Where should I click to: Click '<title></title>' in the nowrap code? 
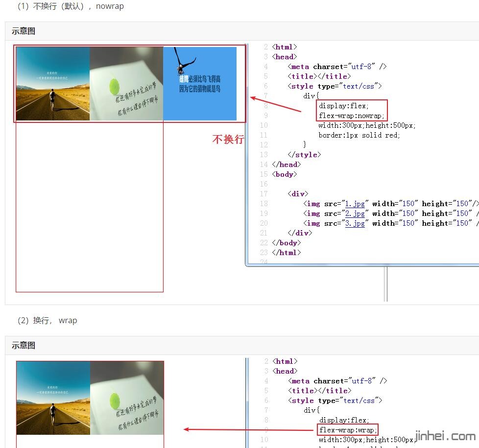point(319,76)
